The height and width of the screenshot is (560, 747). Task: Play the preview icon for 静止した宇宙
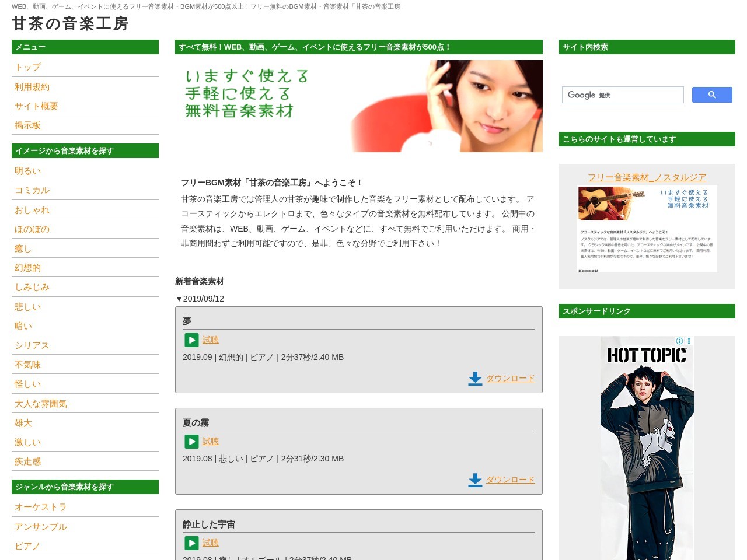[x=191, y=543]
